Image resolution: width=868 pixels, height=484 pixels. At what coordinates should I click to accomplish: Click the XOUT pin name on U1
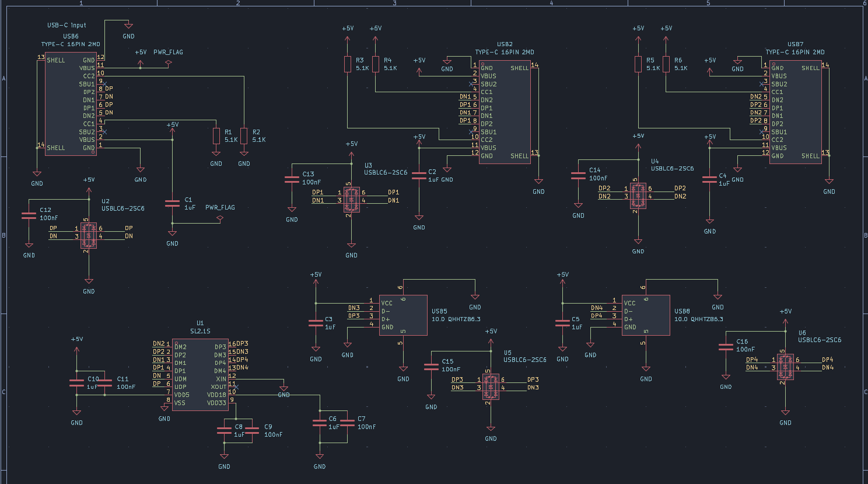coord(219,387)
